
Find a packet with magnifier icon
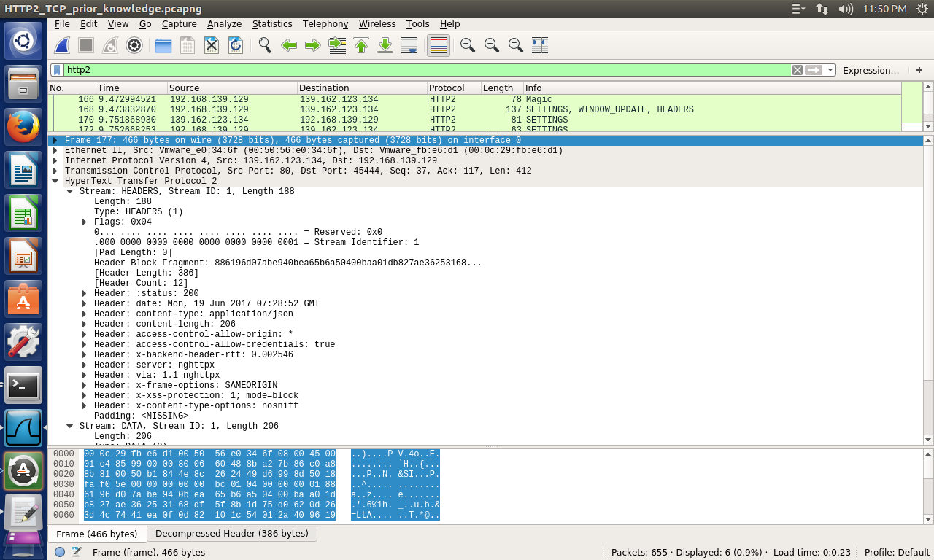coord(265,45)
